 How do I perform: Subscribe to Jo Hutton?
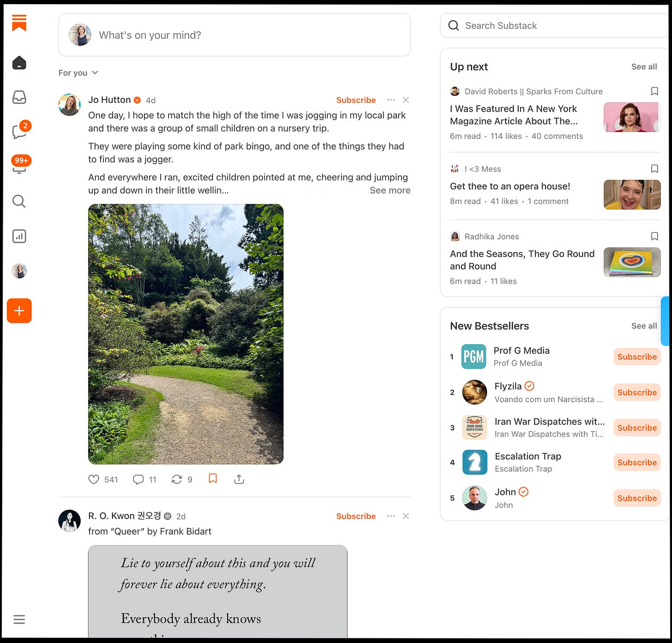tap(356, 100)
